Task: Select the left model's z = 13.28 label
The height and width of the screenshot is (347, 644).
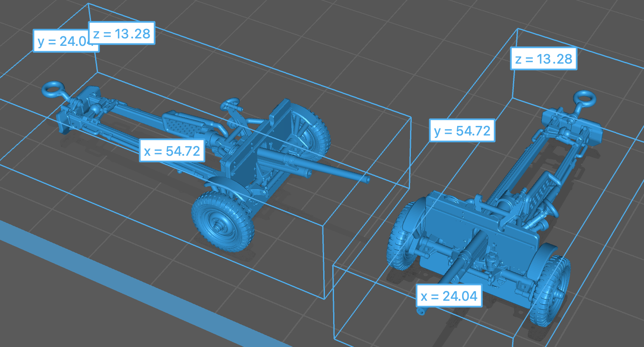Action: (x=122, y=33)
